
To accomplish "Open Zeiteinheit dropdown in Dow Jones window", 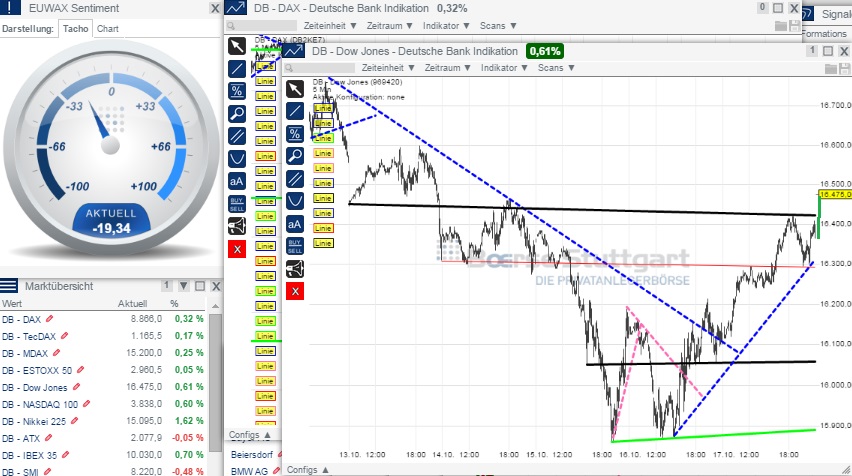I will tap(388, 68).
